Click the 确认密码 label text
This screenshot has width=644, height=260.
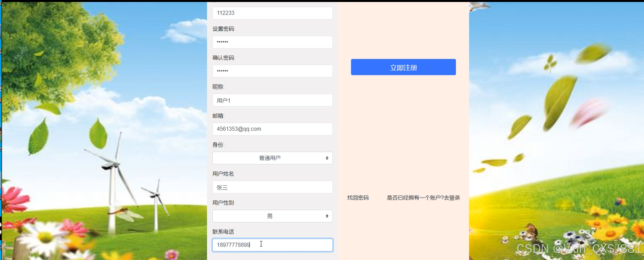coord(224,58)
